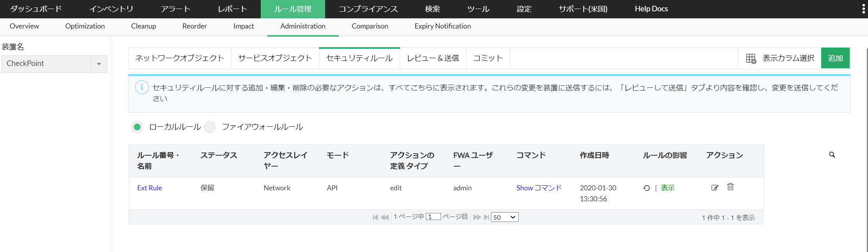Switch to the Impact sub-tab
This screenshot has height=252, width=868.
click(x=244, y=26)
